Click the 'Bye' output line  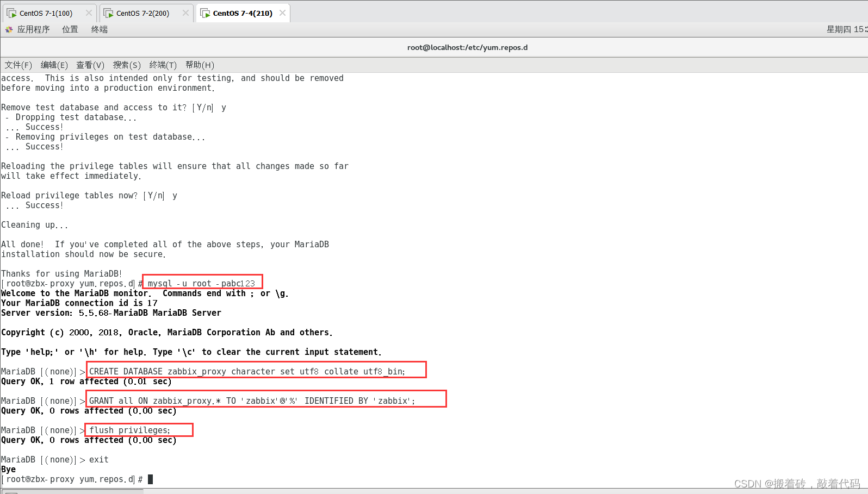8,470
